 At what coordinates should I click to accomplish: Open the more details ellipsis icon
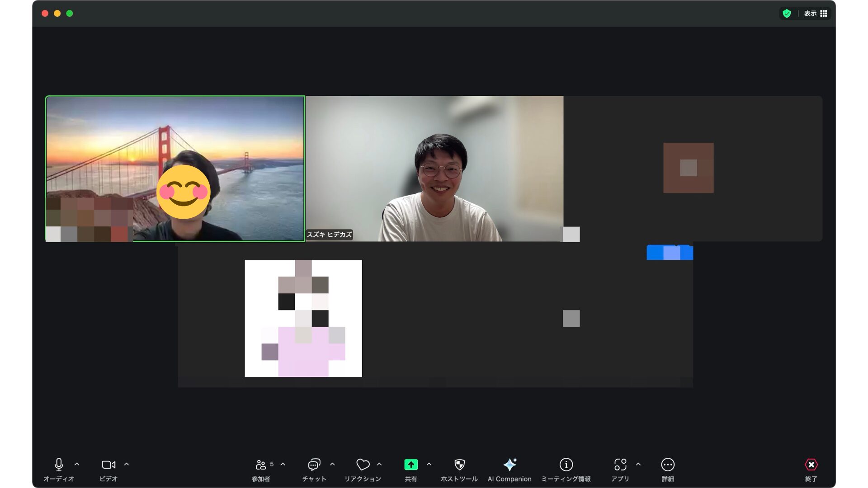point(668,465)
